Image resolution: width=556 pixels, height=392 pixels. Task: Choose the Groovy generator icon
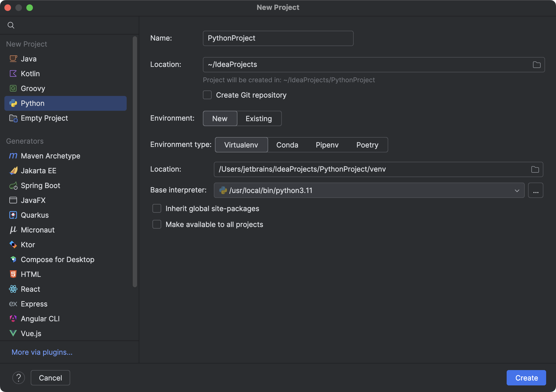click(x=13, y=88)
